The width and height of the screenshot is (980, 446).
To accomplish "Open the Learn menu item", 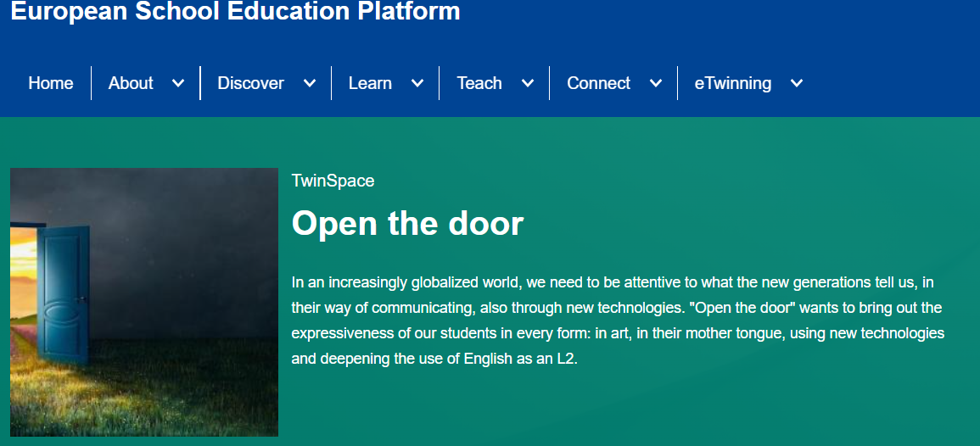I will point(370,83).
